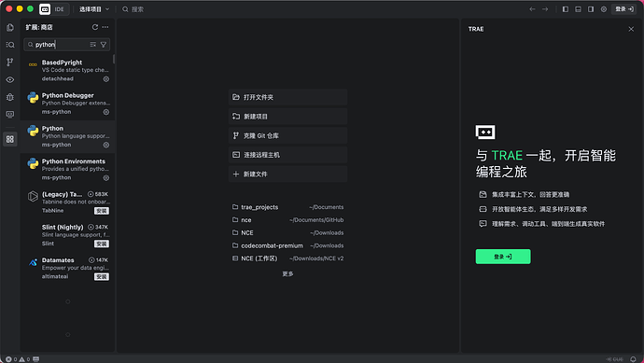This screenshot has width=644, height=363.
Task: Switch to IDE mode label
Action: 60,9
